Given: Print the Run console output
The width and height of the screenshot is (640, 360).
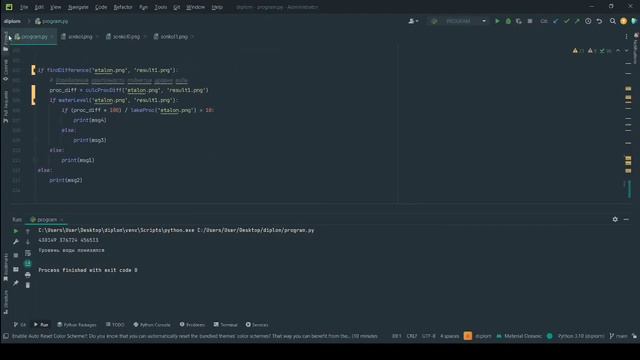Looking at the screenshot, I should tap(28, 275).
